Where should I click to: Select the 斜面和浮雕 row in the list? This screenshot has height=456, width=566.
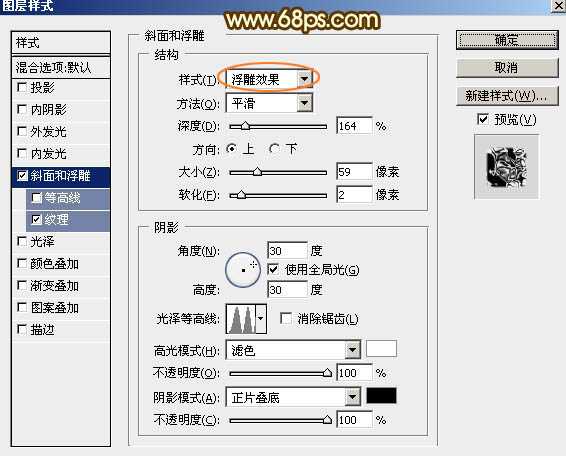(61, 176)
